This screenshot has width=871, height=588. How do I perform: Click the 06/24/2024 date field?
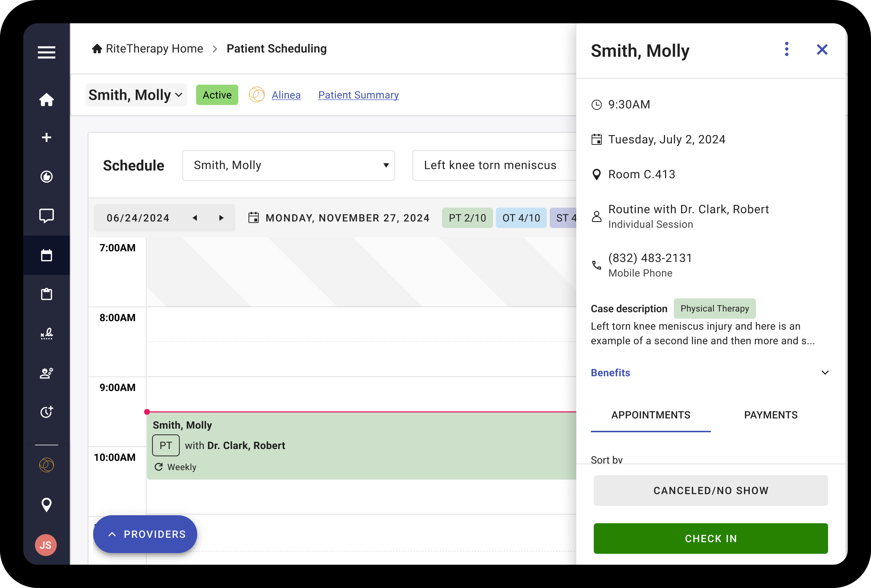tap(138, 218)
